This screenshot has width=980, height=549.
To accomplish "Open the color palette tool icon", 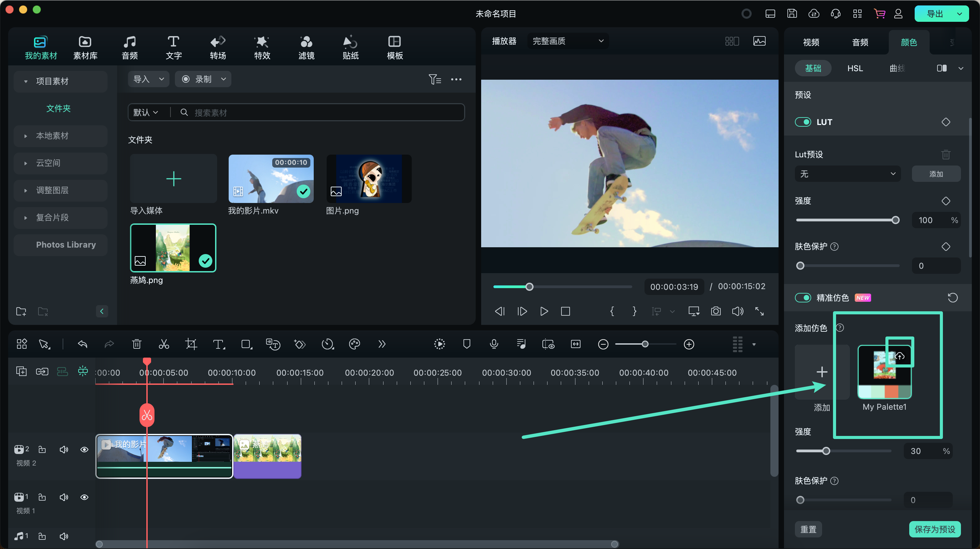I will (x=354, y=344).
